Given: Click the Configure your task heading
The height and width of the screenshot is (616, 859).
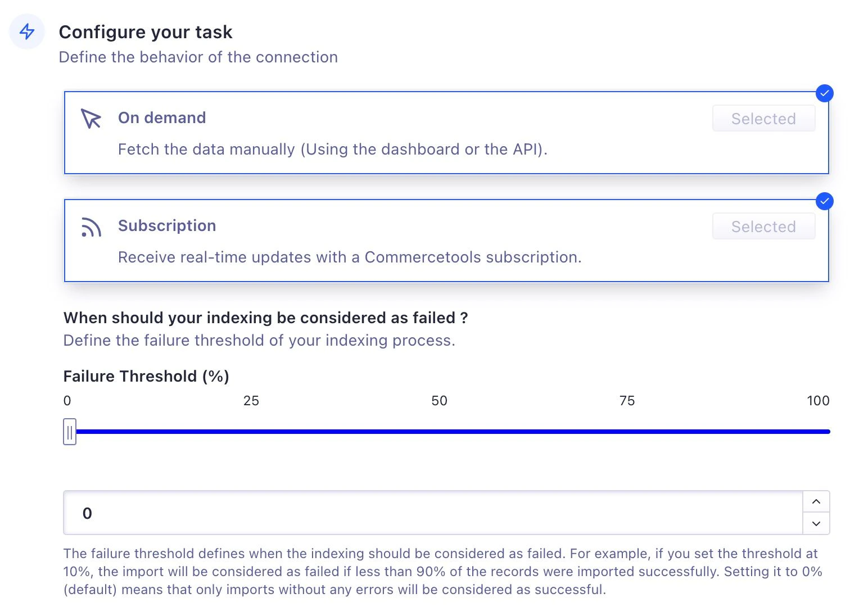Looking at the screenshot, I should click(x=146, y=32).
